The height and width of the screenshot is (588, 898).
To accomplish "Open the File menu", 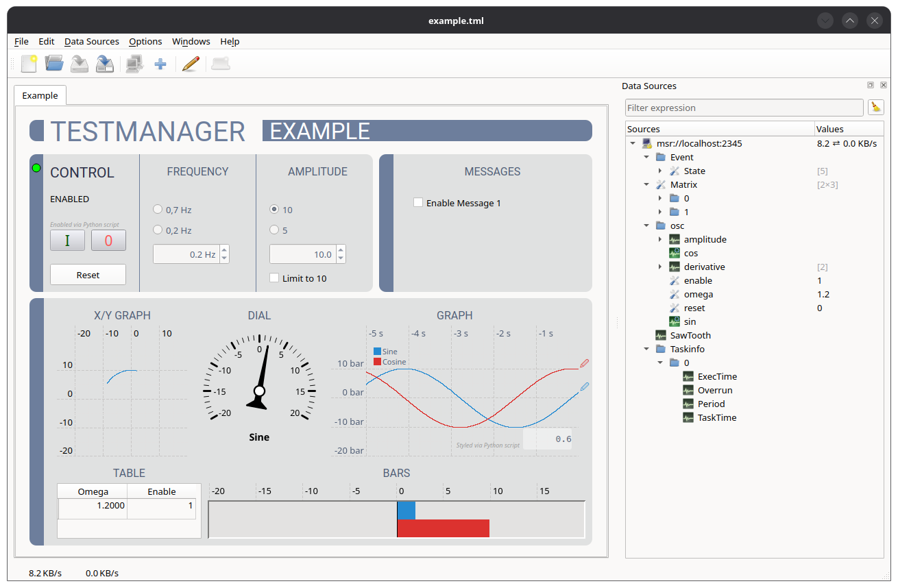I will coord(21,42).
